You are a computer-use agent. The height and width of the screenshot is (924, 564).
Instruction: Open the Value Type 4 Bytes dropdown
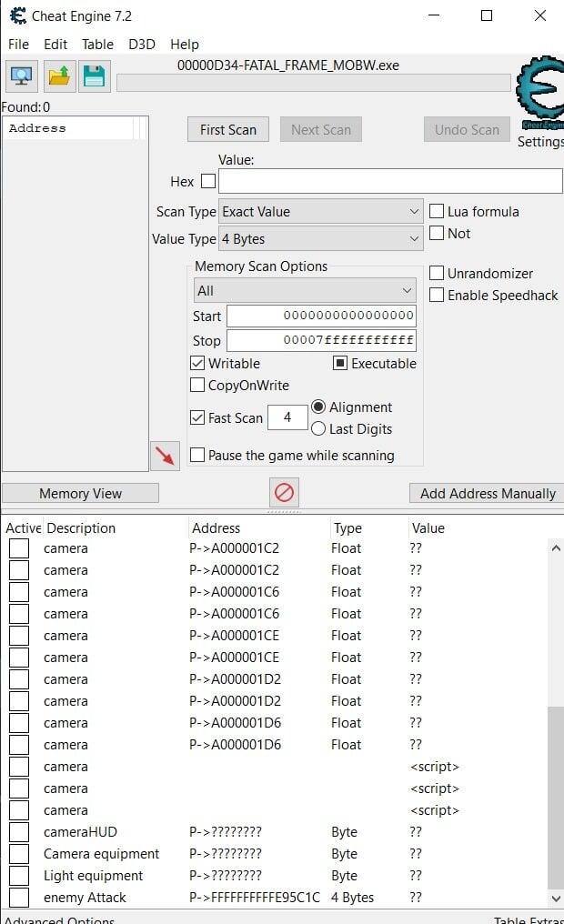pyautogui.click(x=320, y=238)
